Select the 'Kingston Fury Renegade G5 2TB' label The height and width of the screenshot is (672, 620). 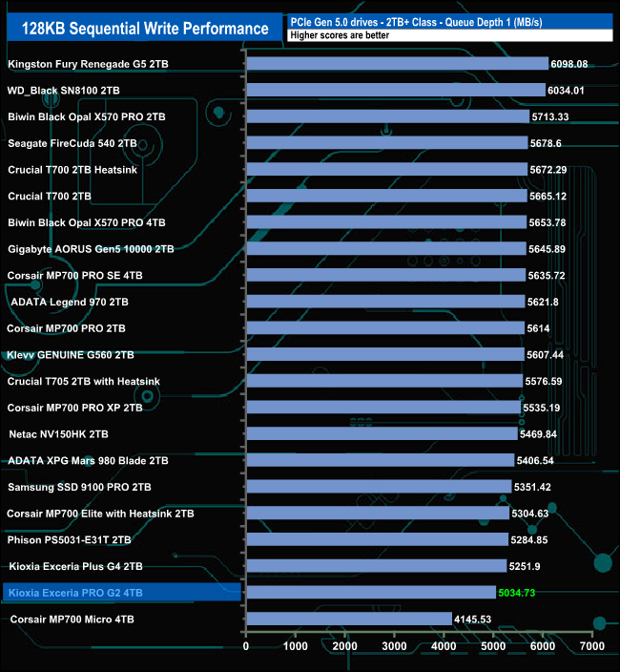click(88, 64)
